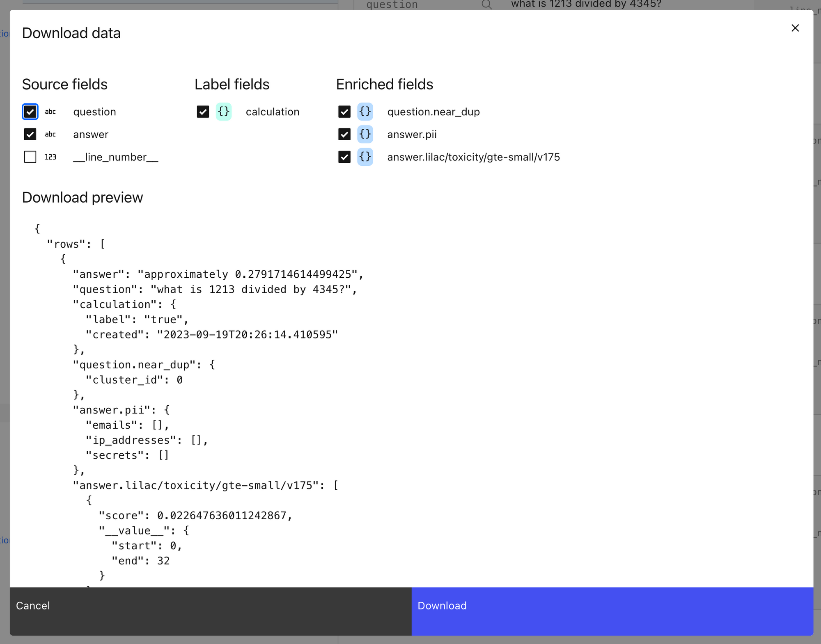Click the blue braces icon for toxicity field
Viewport: 821px width, 644px height.
pyautogui.click(x=365, y=157)
